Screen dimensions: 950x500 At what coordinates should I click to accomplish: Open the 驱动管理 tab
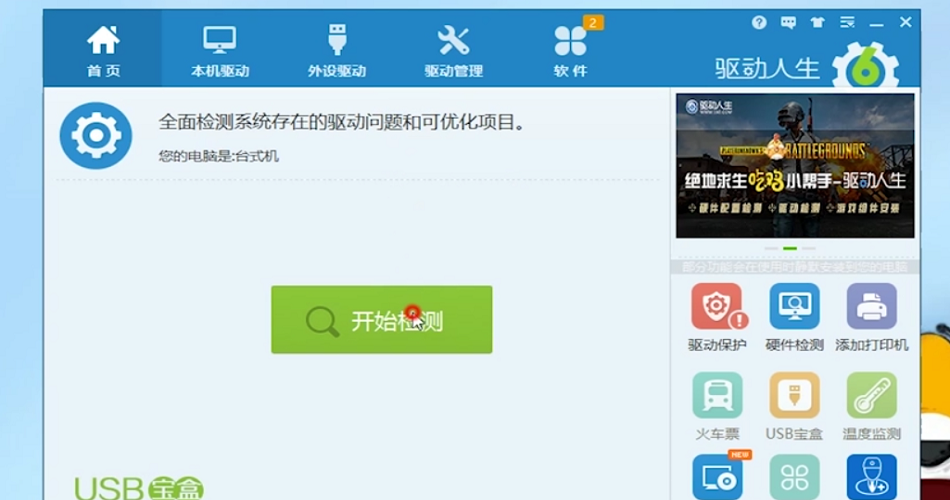tap(453, 51)
